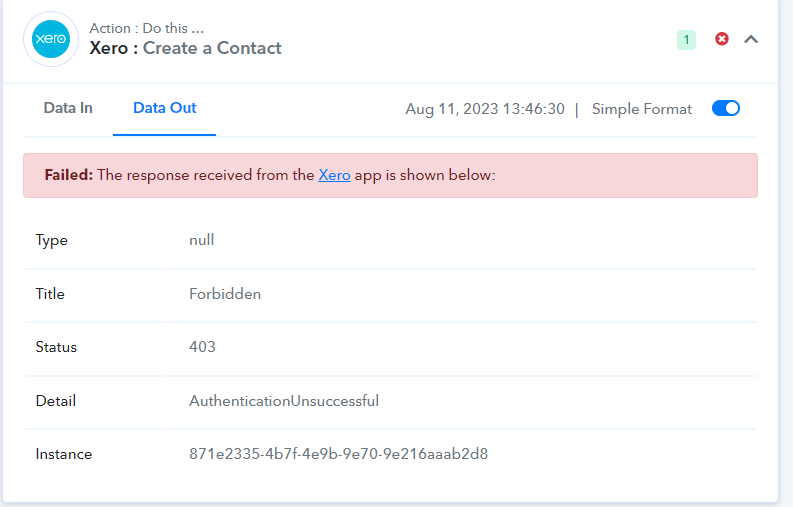
Task: Click the red failed status icon
Action: [722, 39]
